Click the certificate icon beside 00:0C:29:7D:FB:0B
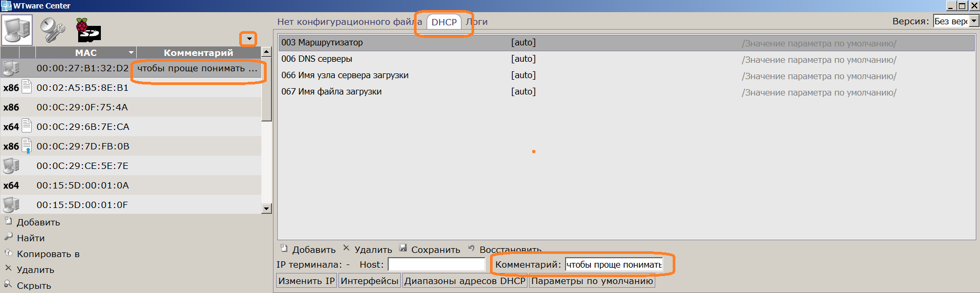This screenshot has height=293, width=980. point(27,146)
